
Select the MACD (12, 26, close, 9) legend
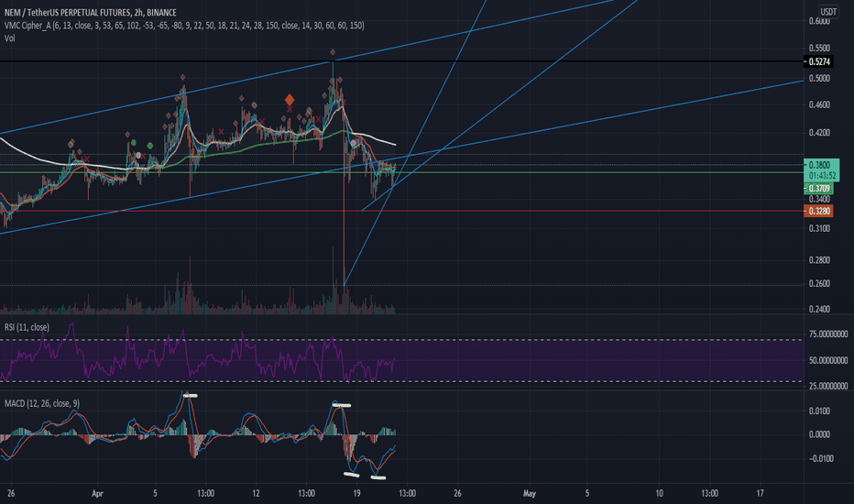[42, 403]
